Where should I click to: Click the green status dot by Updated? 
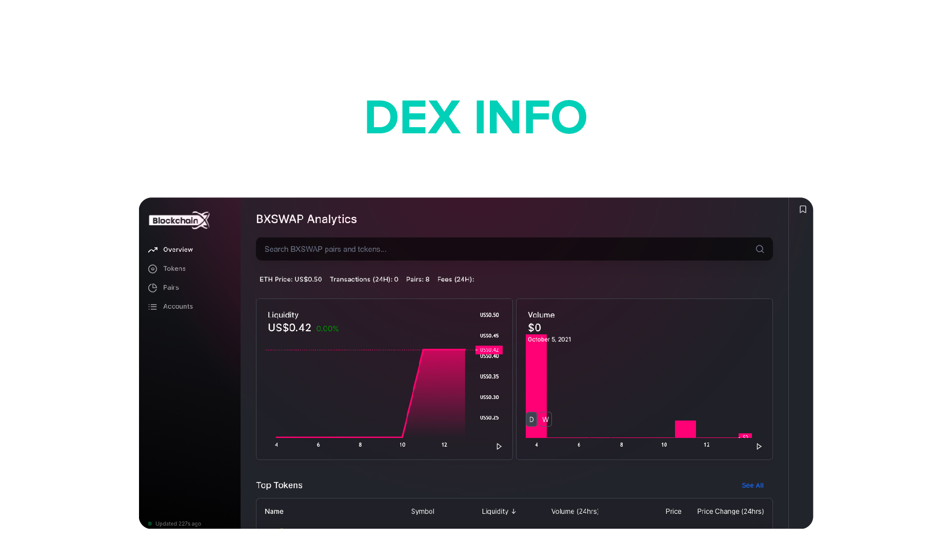(x=150, y=524)
